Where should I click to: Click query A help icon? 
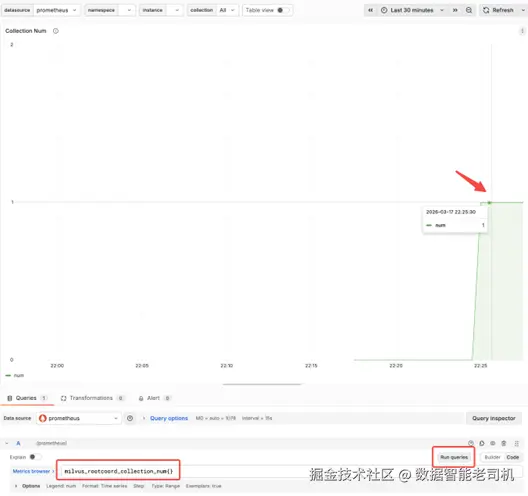(471, 443)
